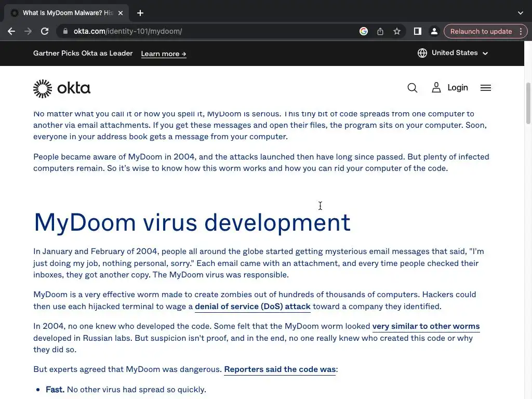Go back to the previous page

11,31
